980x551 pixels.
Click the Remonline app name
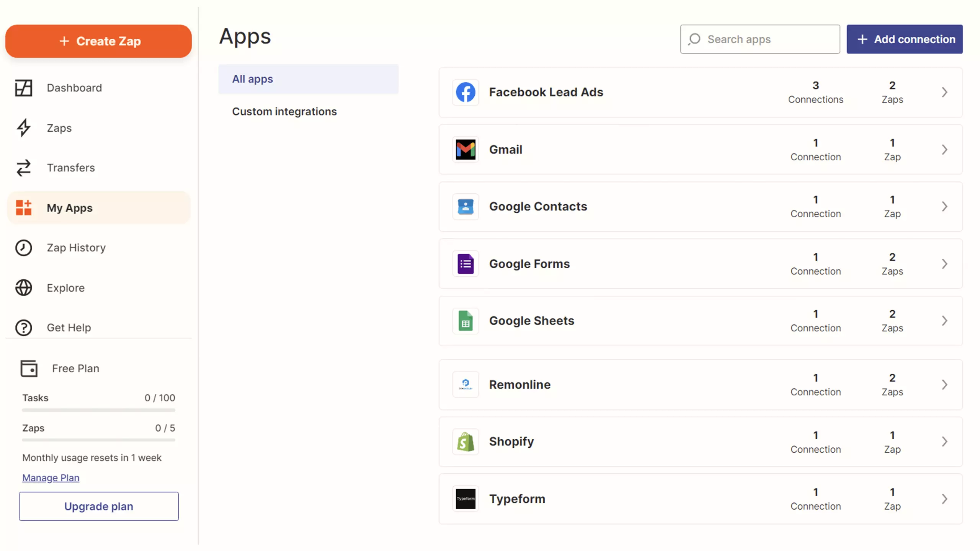[x=520, y=385]
